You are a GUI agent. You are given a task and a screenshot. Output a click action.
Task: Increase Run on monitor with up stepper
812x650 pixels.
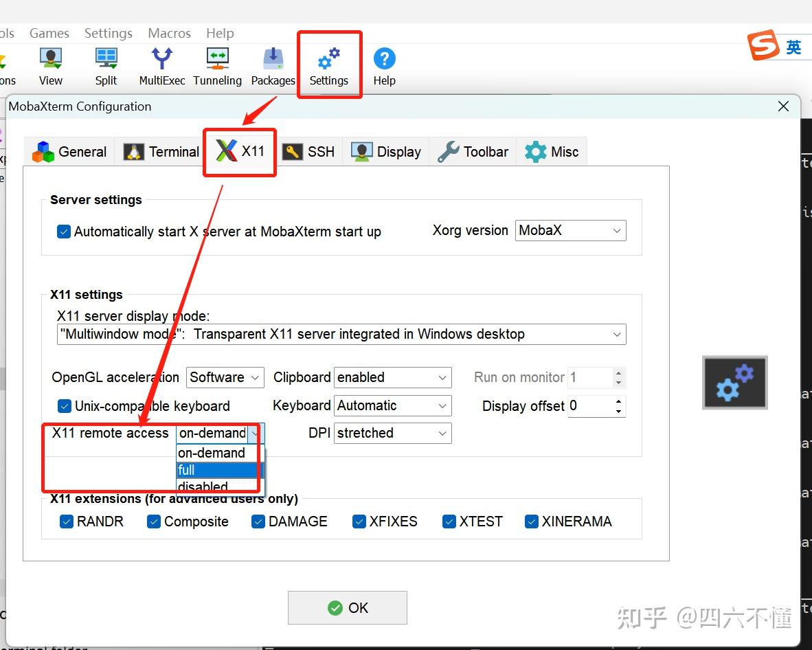click(x=617, y=373)
